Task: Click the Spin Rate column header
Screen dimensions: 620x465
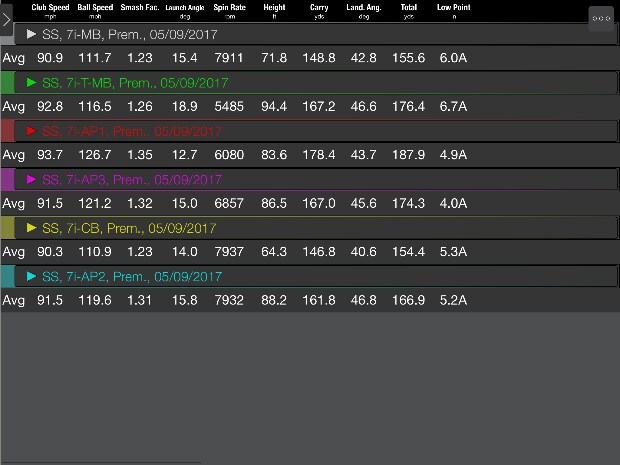Action: [x=229, y=11]
